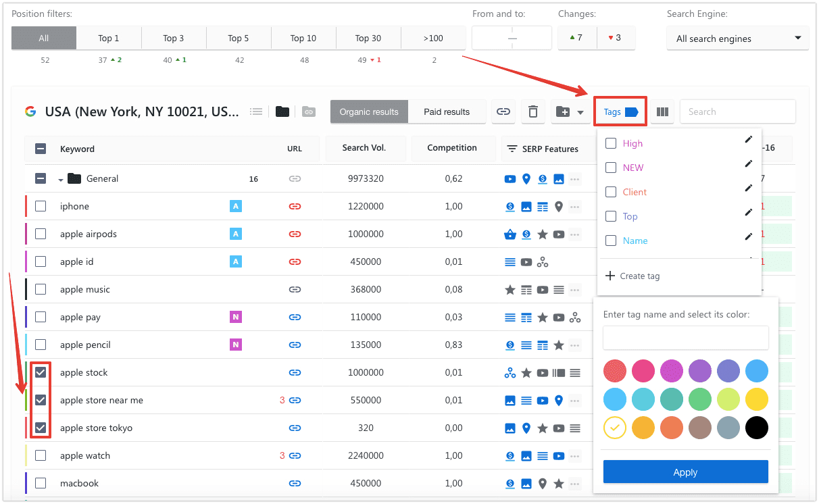Click the Google logo icon
This screenshot has height=504, width=819.
[30, 111]
